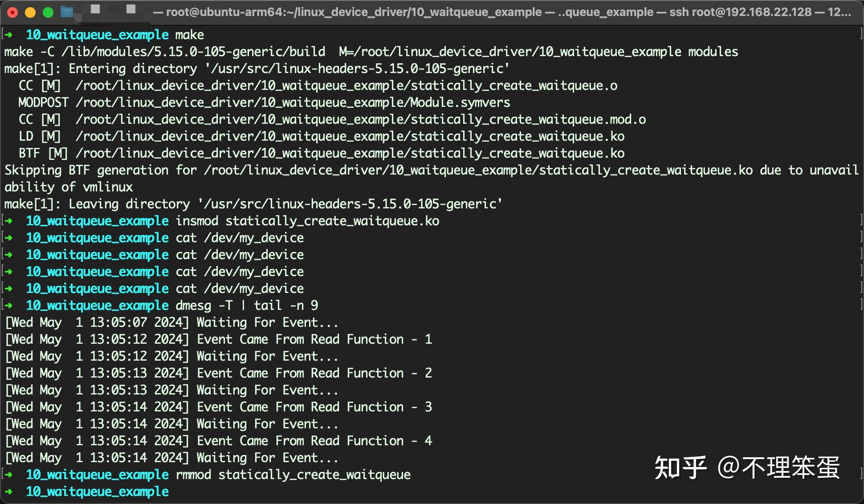This screenshot has height=504, width=864.
Task: Click the Event Came From Read Function - 4 line
Action: pos(218,441)
